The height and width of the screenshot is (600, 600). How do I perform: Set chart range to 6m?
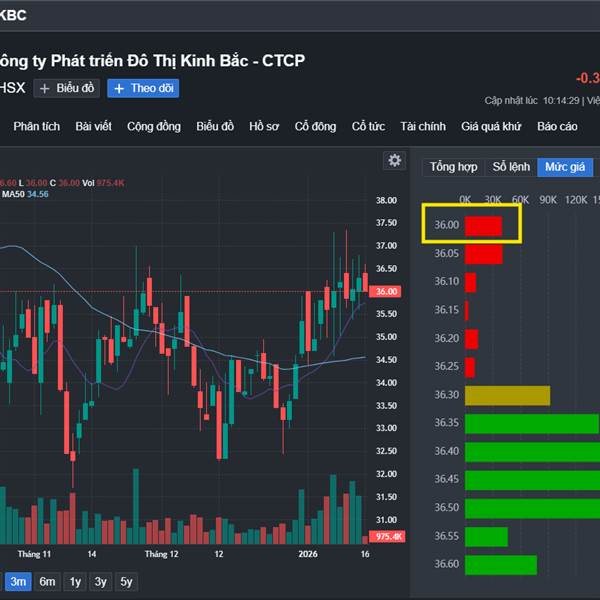pyautogui.click(x=47, y=581)
